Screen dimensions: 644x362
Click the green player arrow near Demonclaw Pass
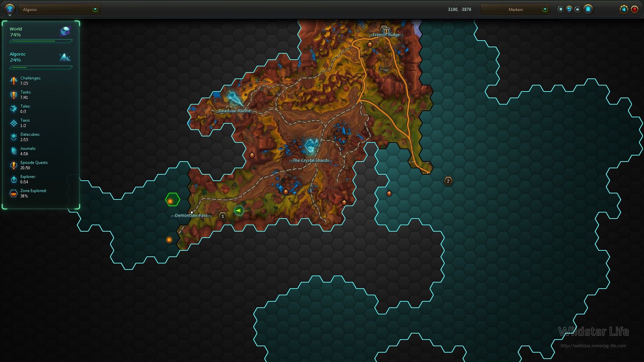[x=239, y=210]
